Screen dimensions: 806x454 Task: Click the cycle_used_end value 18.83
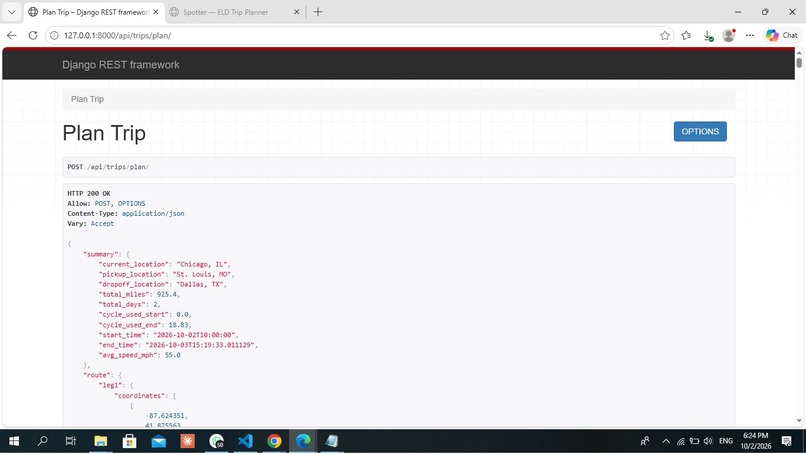click(x=178, y=325)
